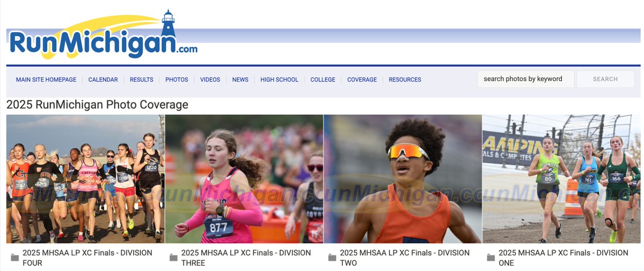Select PHOTOS in the navigation bar
Viewport: 644px width, 271px height.
click(x=177, y=79)
